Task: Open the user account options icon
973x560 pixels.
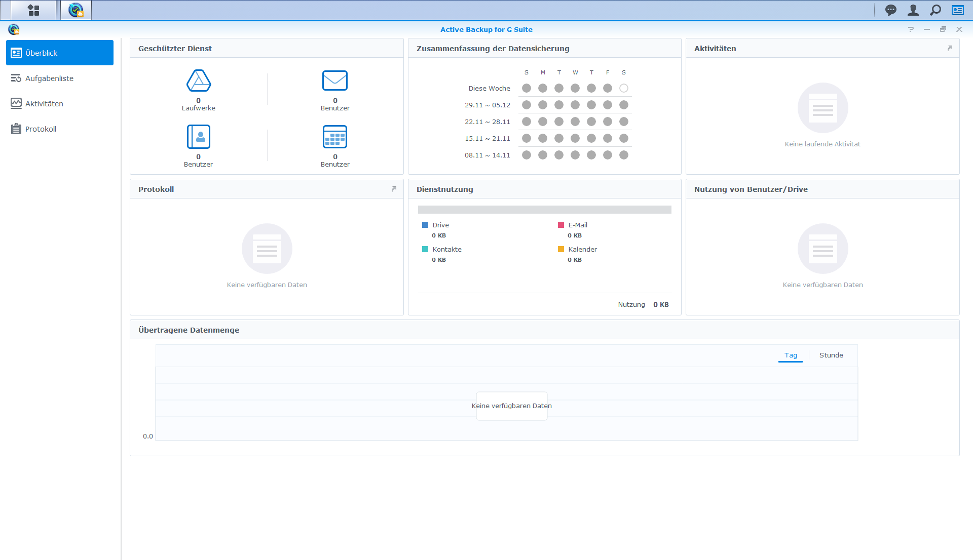Action: tap(913, 10)
